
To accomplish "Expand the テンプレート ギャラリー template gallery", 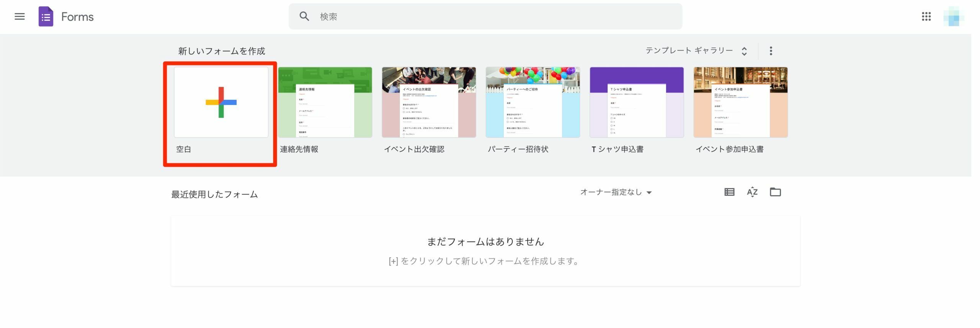I will pyautogui.click(x=696, y=51).
